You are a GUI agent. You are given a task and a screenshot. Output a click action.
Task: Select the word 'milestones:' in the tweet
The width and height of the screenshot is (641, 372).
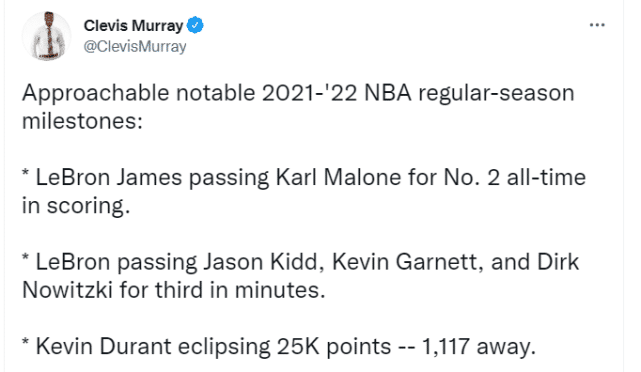82,121
